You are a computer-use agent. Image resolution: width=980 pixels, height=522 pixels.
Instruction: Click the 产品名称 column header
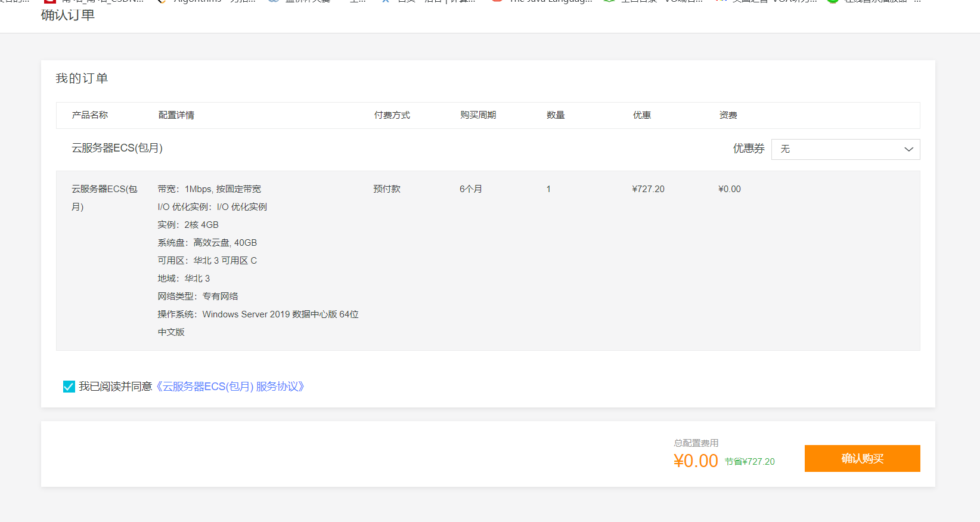pyautogui.click(x=90, y=115)
